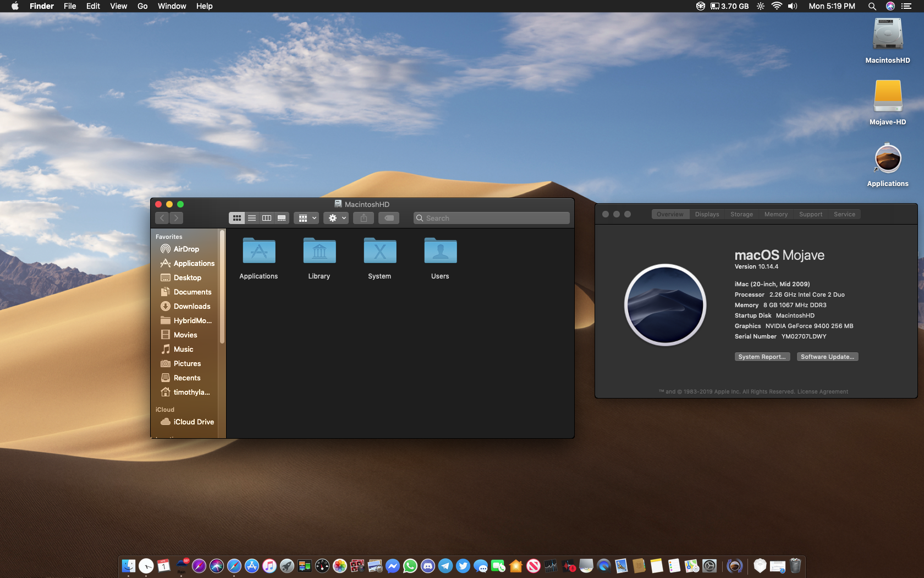Switch Finder to icon view
This screenshot has height=578, width=924.
tap(237, 218)
